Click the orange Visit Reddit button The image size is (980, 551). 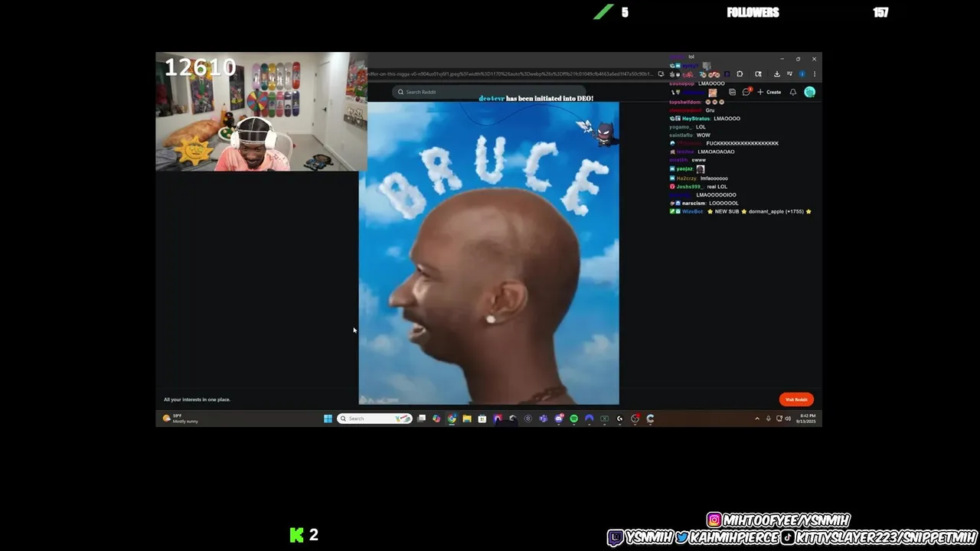point(796,399)
